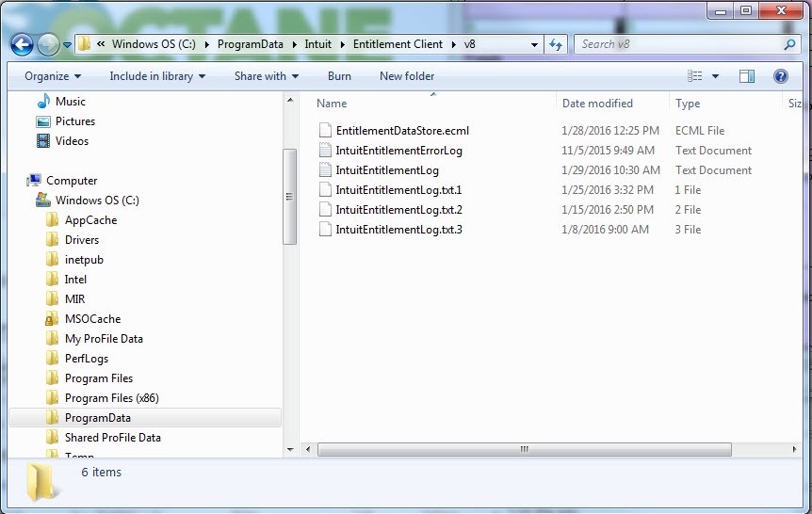The image size is (812, 514).
Task: Click the horizontal scrollbar right arrow
Action: point(794,449)
